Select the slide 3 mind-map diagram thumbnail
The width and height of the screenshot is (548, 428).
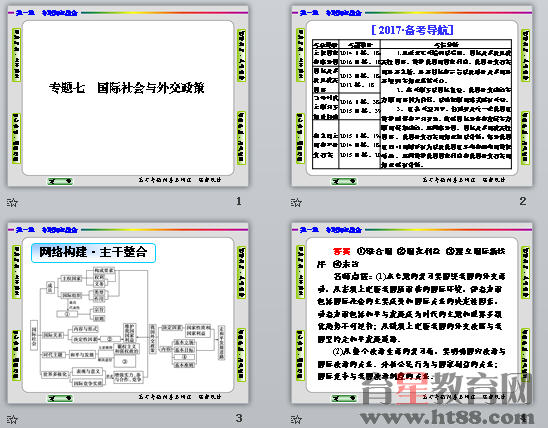(x=128, y=313)
